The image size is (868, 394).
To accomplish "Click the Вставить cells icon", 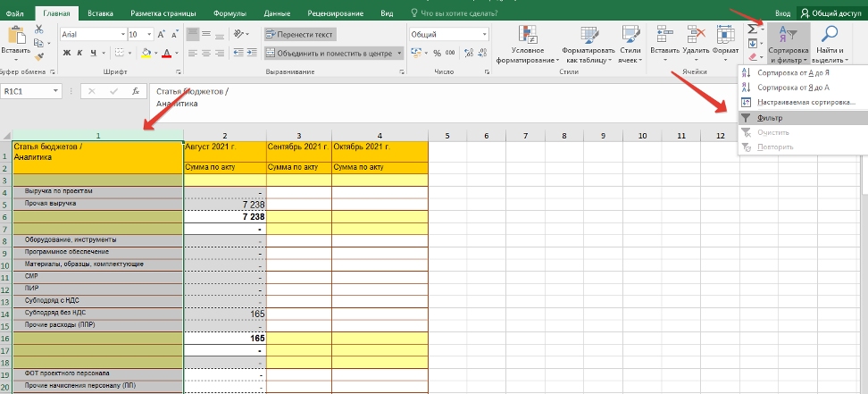I will pyautogui.click(x=664, y=34).
